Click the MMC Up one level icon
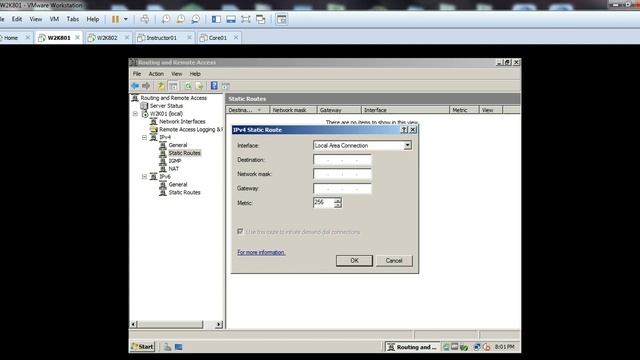Image resolution: width=640 pixels, height=360 pixels. [x=161, y=86]
